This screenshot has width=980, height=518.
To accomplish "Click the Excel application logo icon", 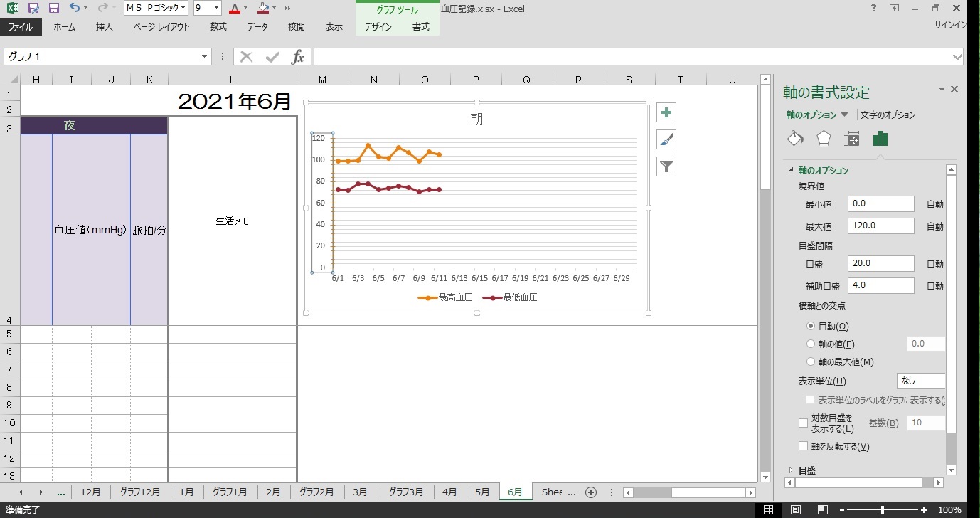I will (12, 8).
